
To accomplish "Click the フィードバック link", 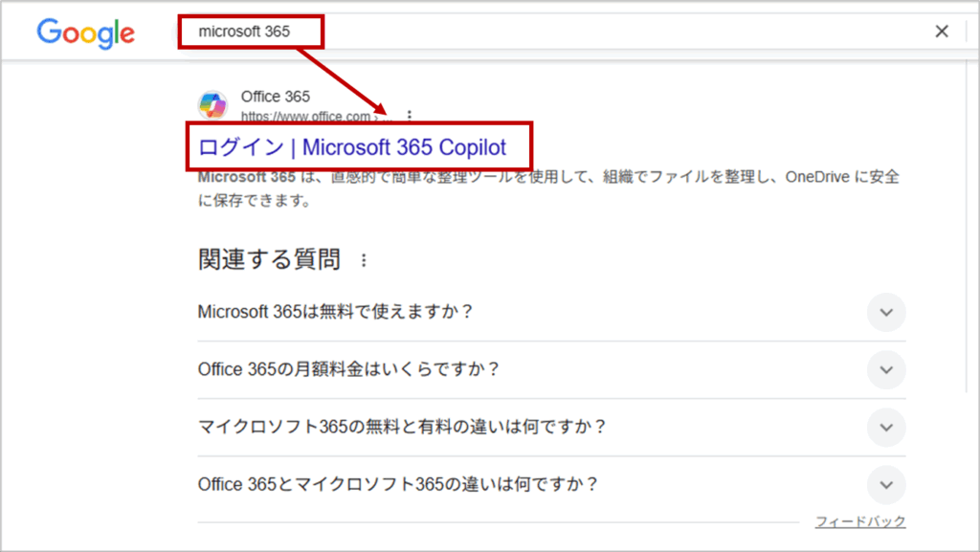I will pyautogui.click(x=859, y=521).
